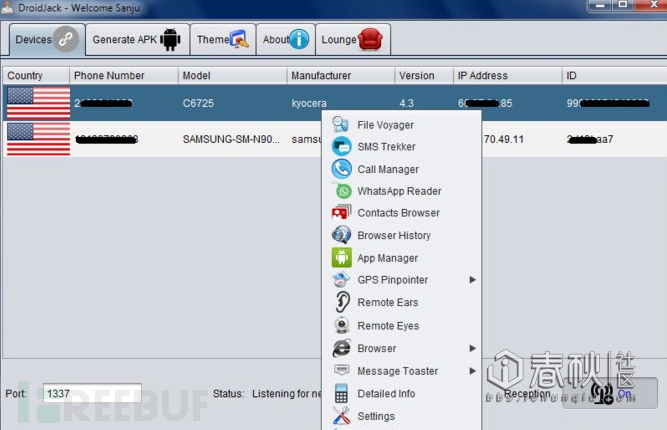Click US flag of Samsung device row
The width and height of the screenshot is (667, 430).
pos(38,139)
